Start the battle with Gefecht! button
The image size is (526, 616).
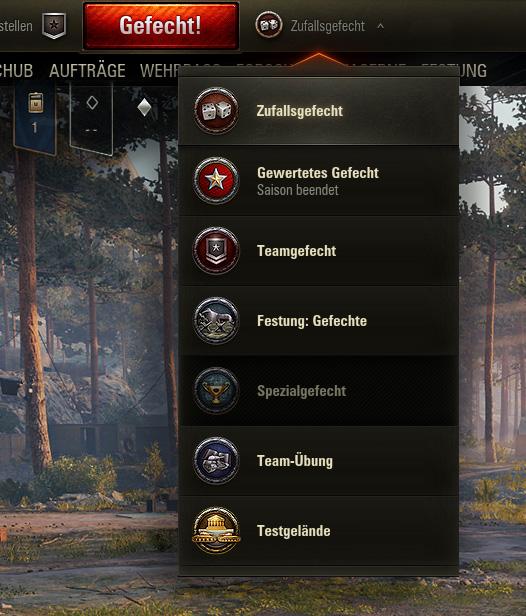pos(161,26)
